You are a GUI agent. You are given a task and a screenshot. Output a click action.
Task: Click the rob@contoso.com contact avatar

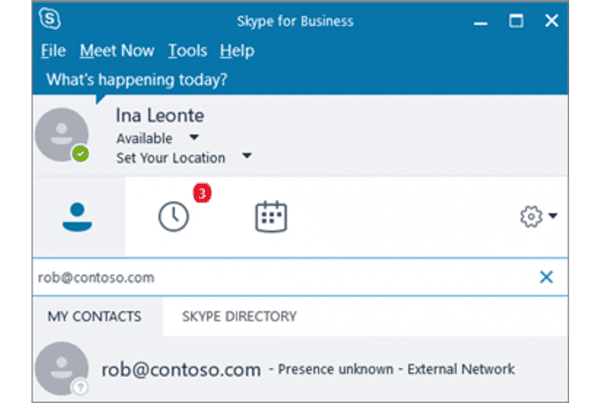pos(62,368)
